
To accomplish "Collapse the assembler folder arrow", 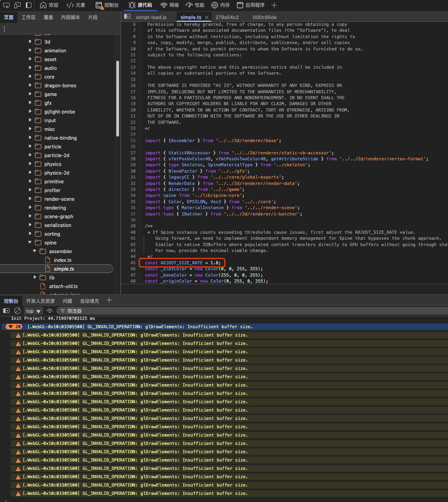I will [x=35, y=251].
